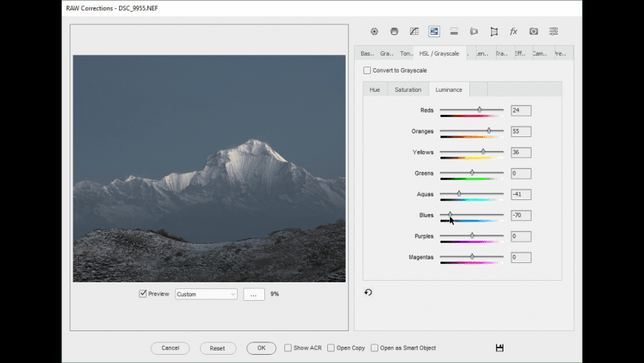Toggle the Preview checkbox
Screen dimensions: 644x363
[143, 294]
